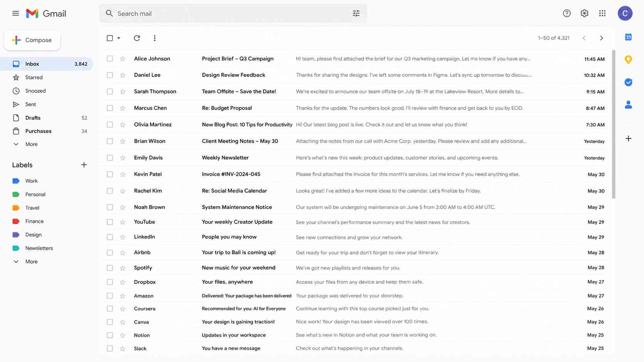Open the main menu hamburger icon
This screenshot has width=644, height=362.
(15, 13)
